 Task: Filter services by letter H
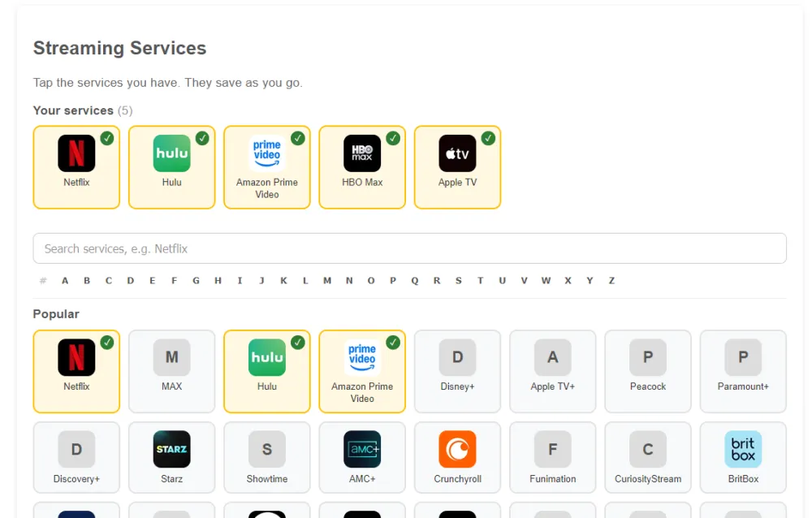(218, 280)
